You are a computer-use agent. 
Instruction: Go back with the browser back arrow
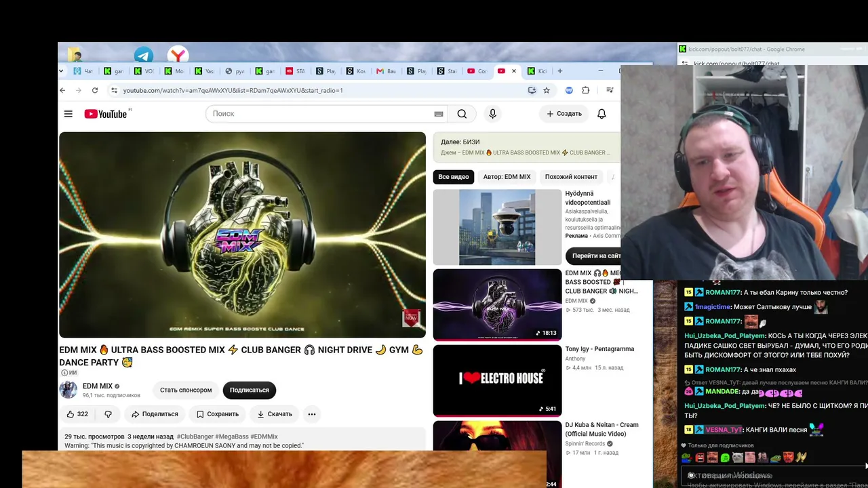coord(62,90)
